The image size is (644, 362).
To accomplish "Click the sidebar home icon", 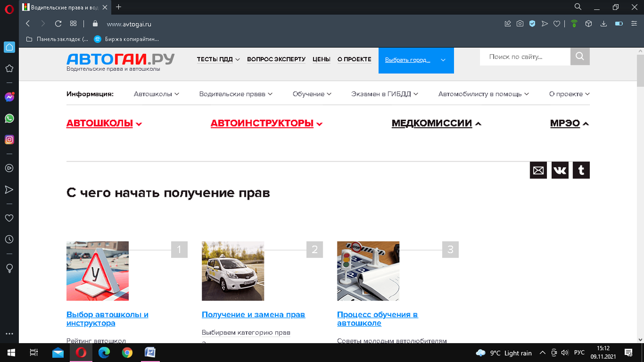I will (x=9, y=47).
